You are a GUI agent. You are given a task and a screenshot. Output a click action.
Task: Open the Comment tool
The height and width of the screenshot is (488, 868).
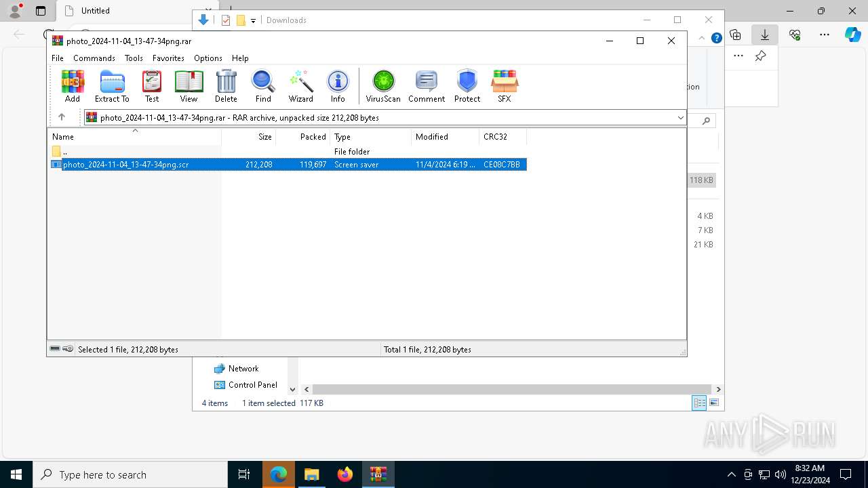click(x=427, y=86)
